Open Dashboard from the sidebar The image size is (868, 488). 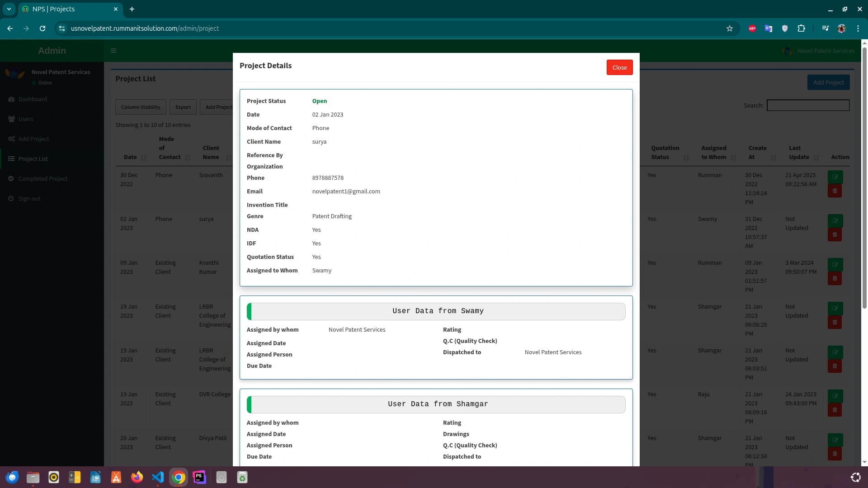coord(33,99)
